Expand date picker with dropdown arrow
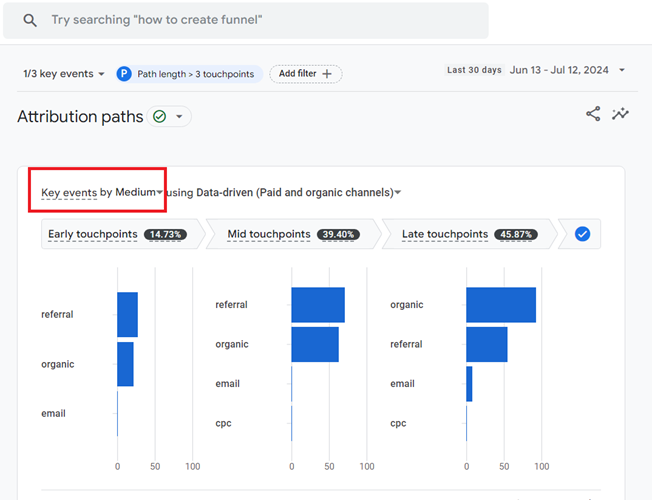The height and width of the screenshot is (500, 652). click(622, 70)
